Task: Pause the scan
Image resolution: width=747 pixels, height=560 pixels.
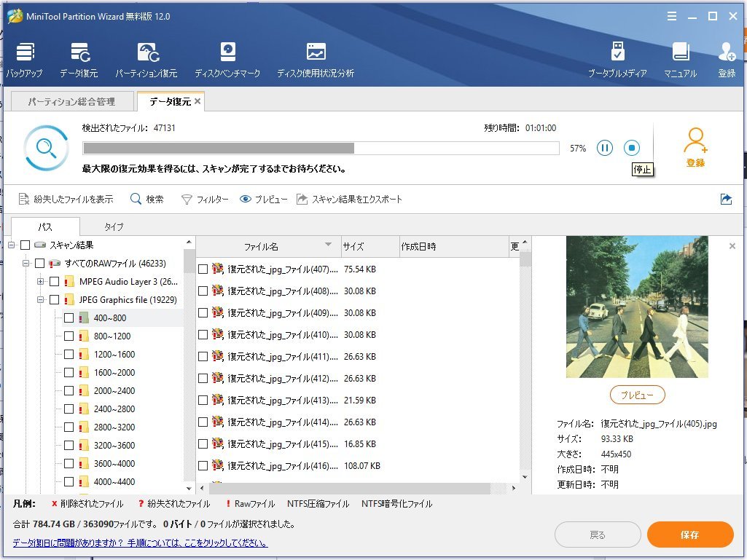Action: tap(605, 148)
